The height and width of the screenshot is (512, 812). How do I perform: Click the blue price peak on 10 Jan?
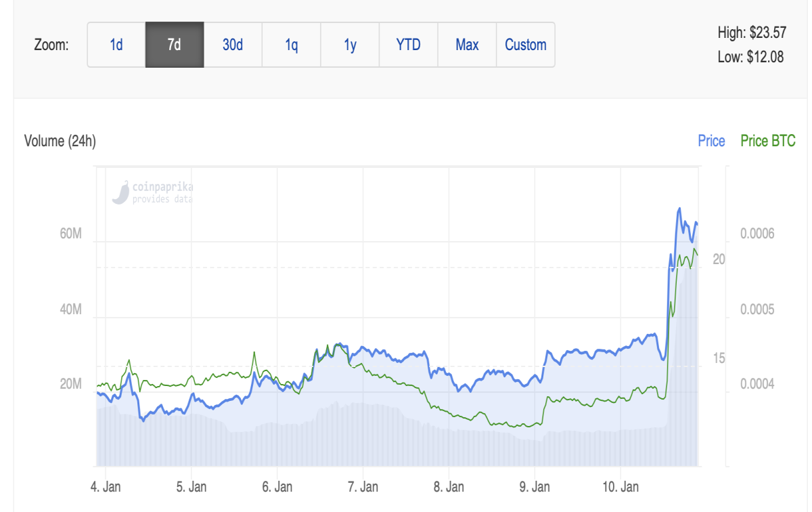pos(679,209)
